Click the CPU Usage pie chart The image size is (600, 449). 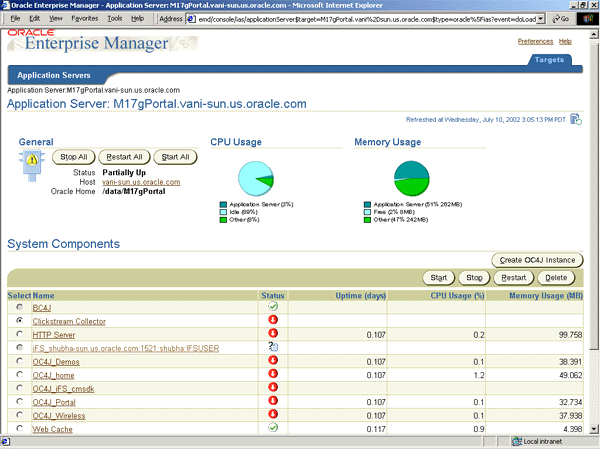tap(256, 179)
